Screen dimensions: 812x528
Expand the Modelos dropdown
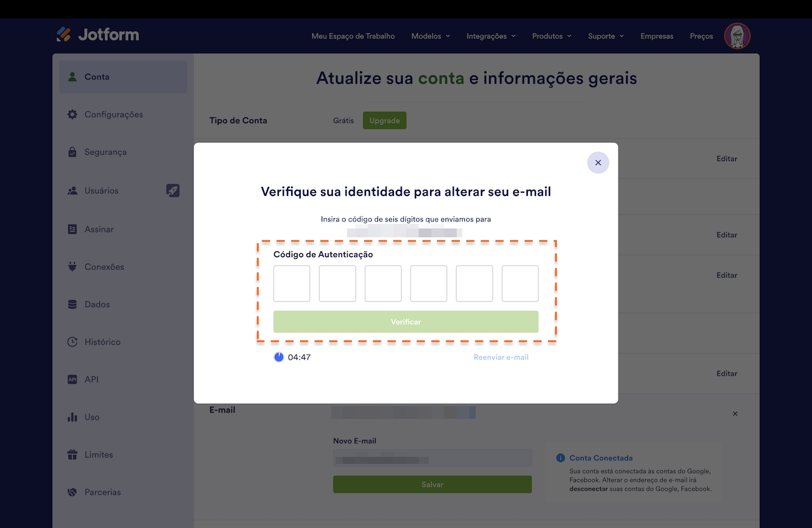430,36
